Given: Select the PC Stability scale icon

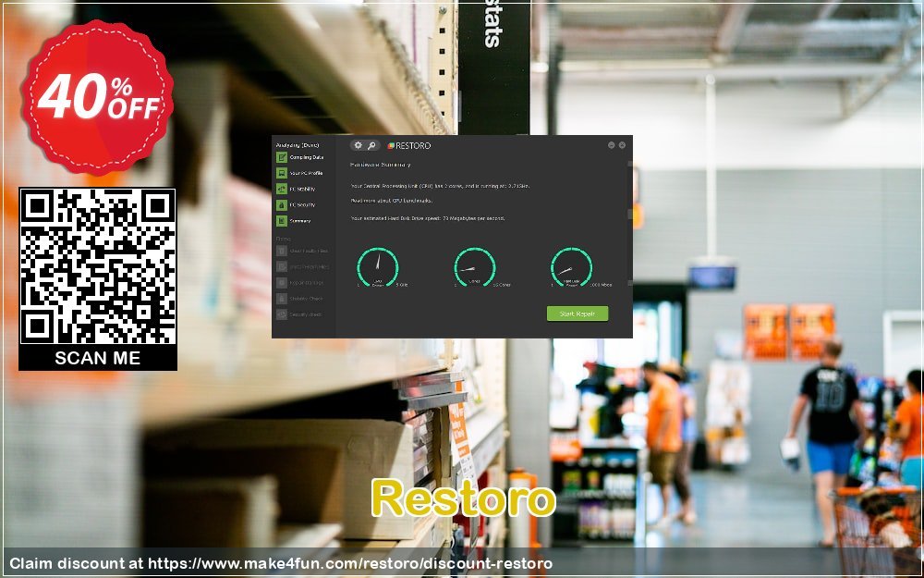Looking at the screenshot, I should point(282,190).
